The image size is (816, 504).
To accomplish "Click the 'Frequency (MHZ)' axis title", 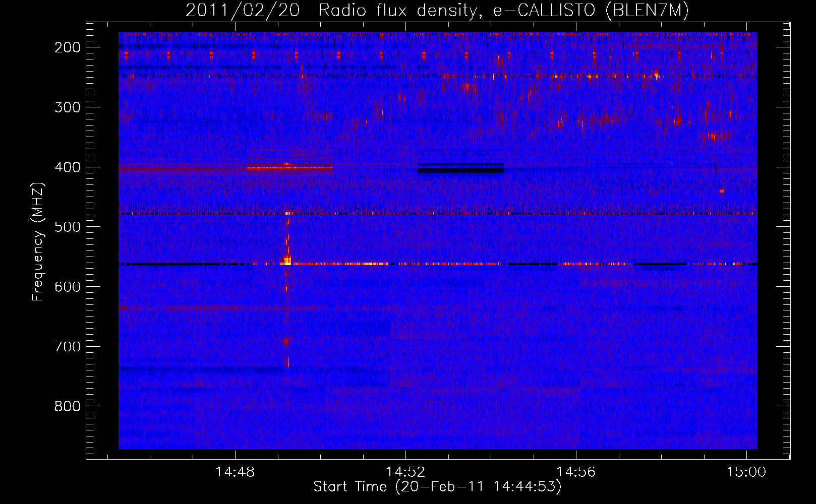I will click(38, 241).
